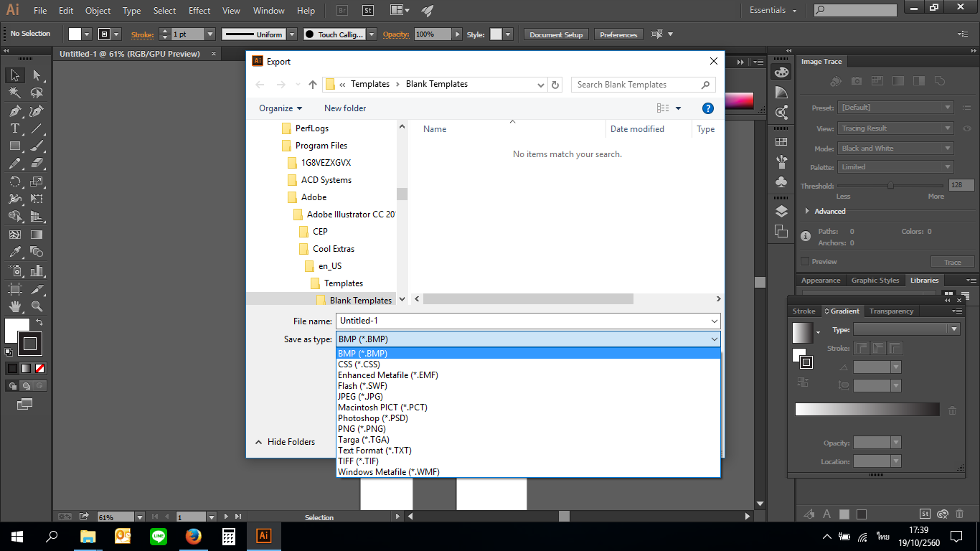The image size is (980, 551).
Task: Select the Type tool
Action: (x=14, y=128)
